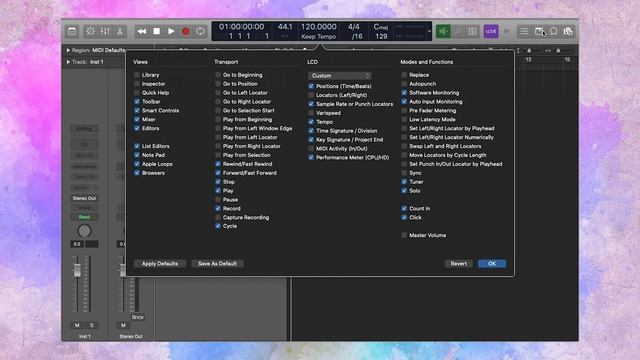Click the Rewind transport button
Image resolution: width=640 pixels, height=360 pixels.
(142, 31)
